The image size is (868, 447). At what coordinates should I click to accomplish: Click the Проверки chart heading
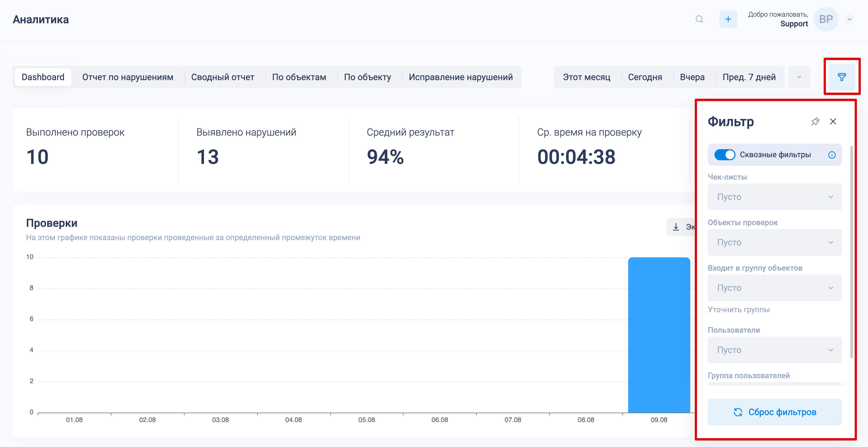coord(52,223)
